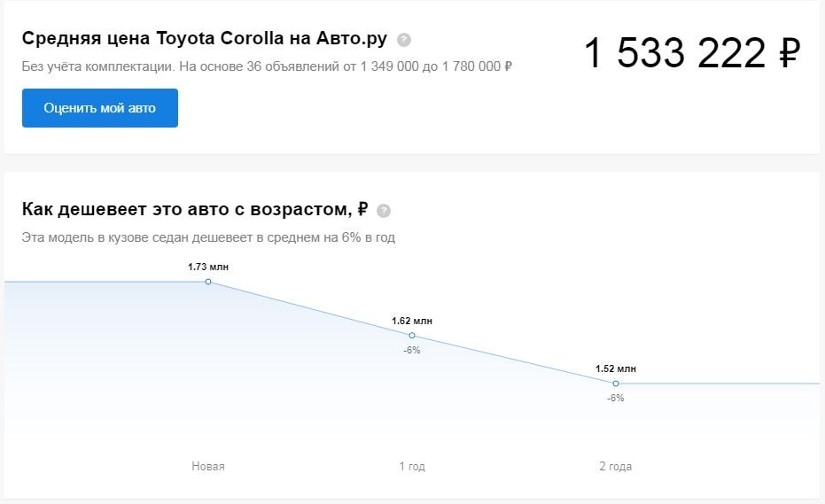
Task: Select the 1.73 млн chart data point
Action: 208,282
